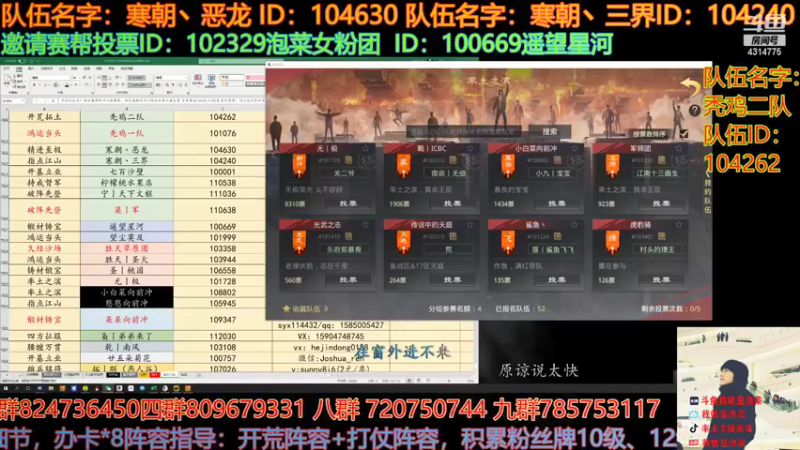Open the Excel Name Box dropdown
Viewport: 800px width, 450px height.
22,101
